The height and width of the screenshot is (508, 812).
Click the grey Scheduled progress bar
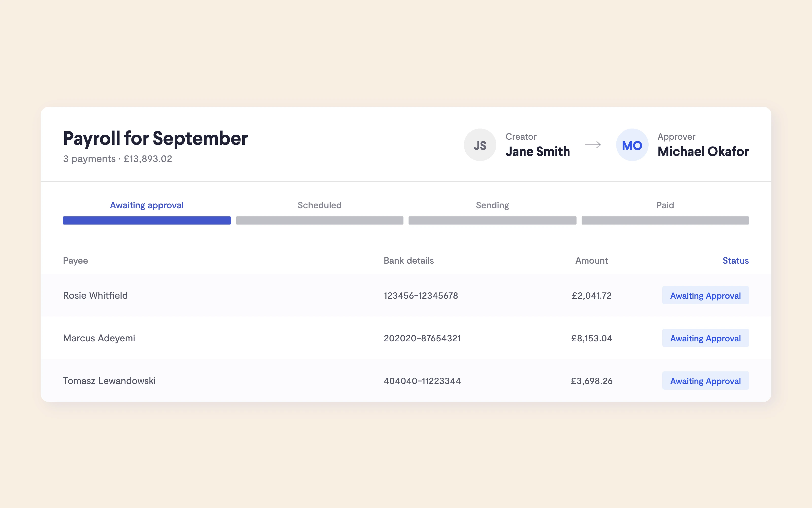[319, 220]
